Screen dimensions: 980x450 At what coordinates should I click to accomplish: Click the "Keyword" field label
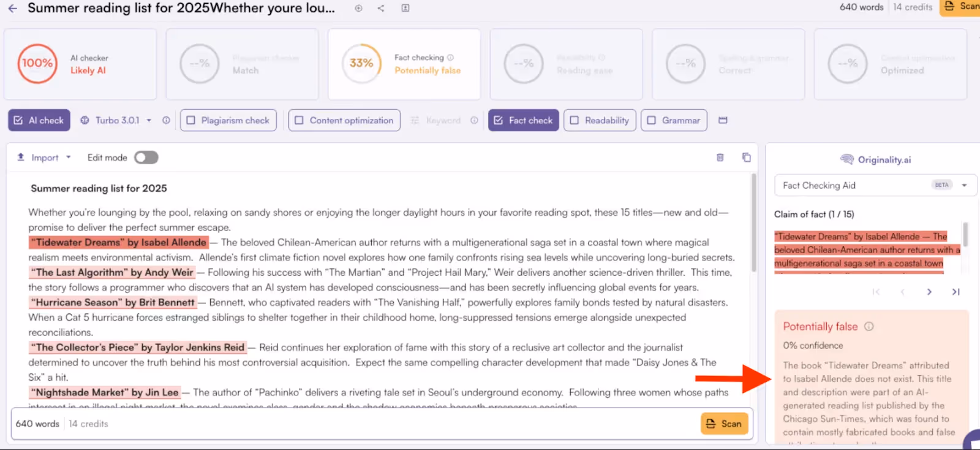(443, 120)
